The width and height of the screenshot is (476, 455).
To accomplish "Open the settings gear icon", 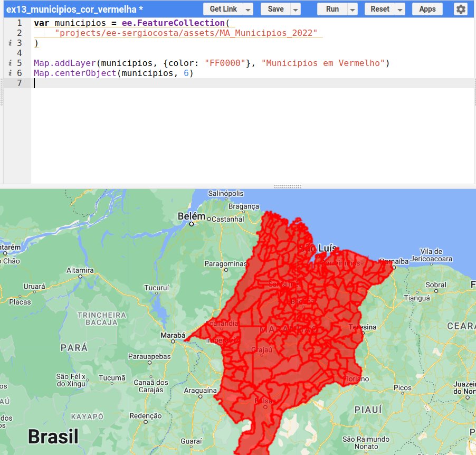I will pos(461,9).
